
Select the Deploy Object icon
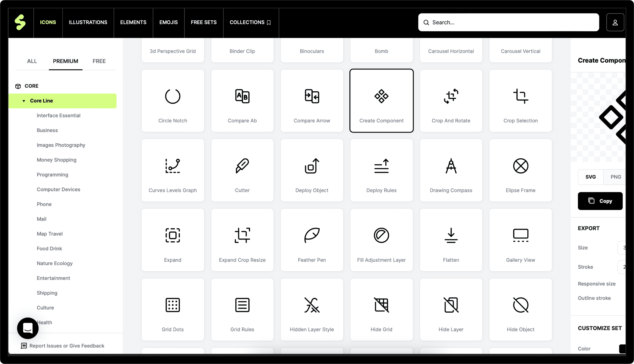(312, 170)
